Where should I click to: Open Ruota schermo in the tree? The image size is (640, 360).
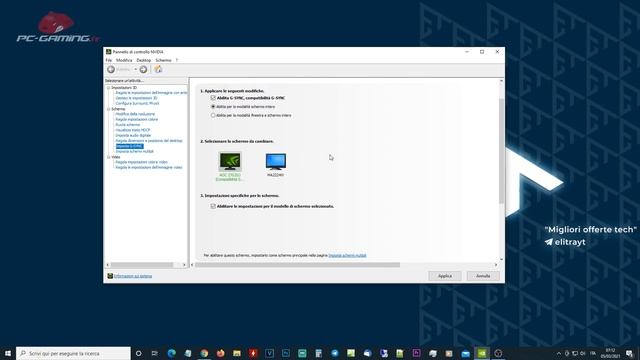(x=128, y=125)
